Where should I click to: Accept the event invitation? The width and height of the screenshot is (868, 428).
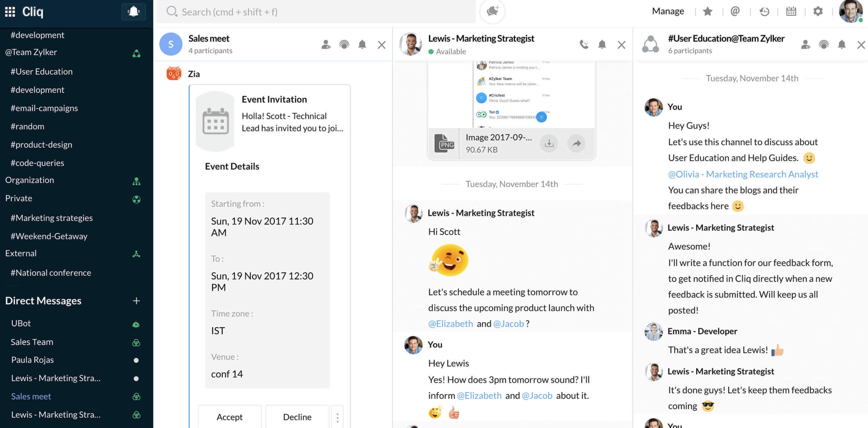pos(229,417)
